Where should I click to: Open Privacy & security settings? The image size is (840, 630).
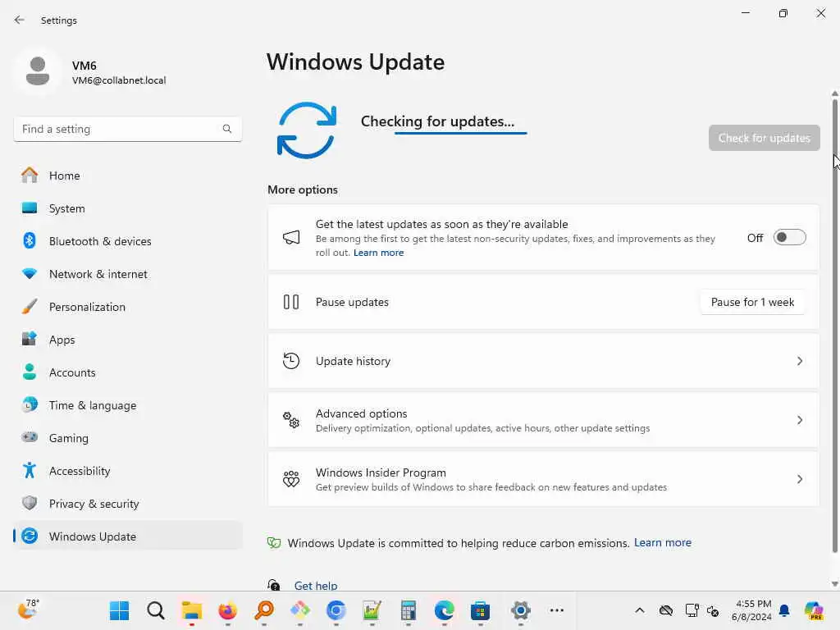click(x=128, y=504)
